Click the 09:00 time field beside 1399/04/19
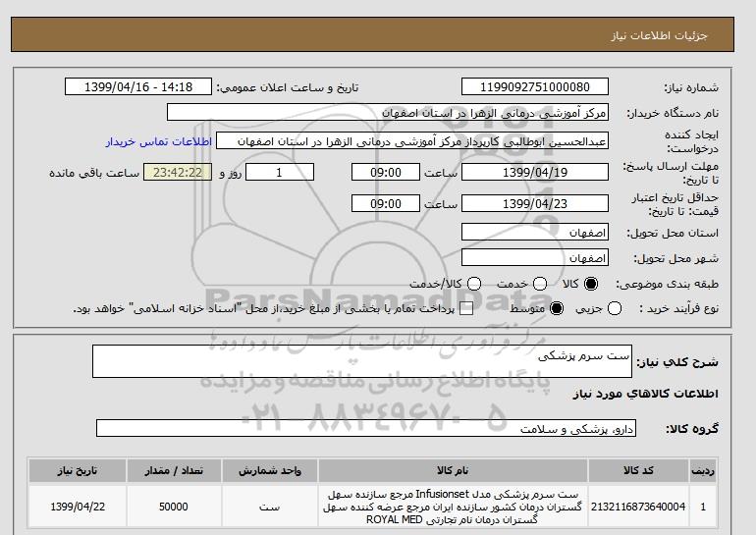The height and width of the screenshot is (535, 756). coord(386,172)
